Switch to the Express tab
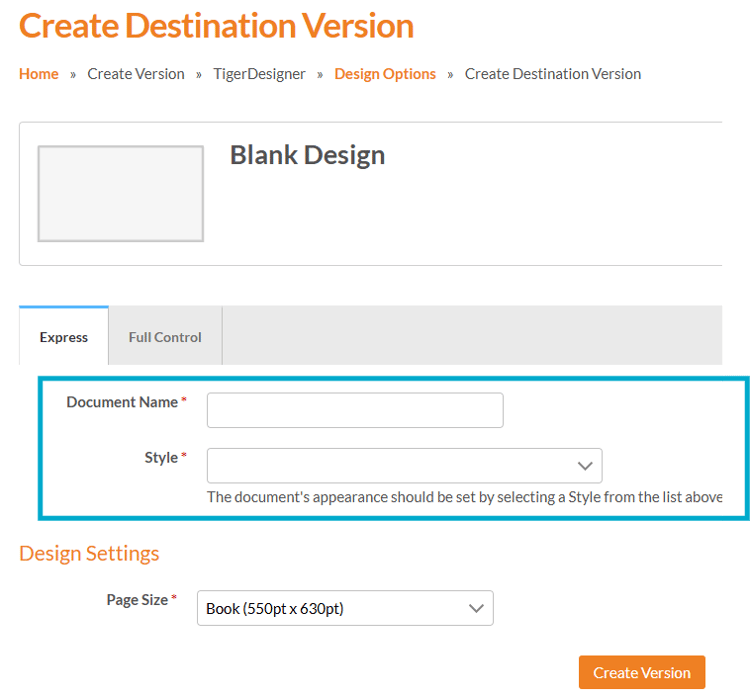750x698 pixels. pos(64,337)
